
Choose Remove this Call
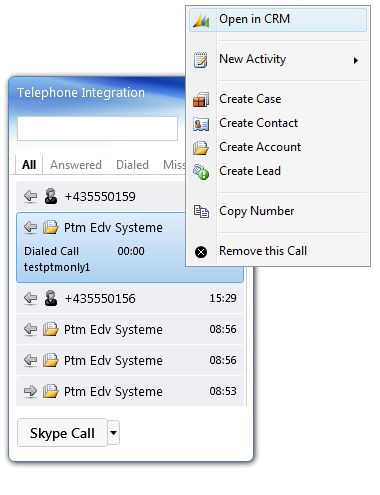point(278,251)
